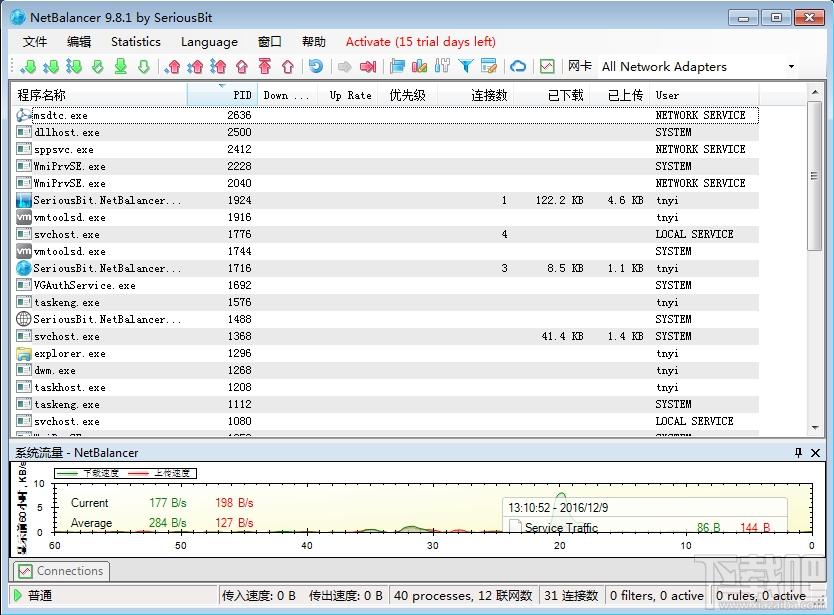Click the normal upload priority red arrow, two dots
834x615 pixels.
[195, 67]
